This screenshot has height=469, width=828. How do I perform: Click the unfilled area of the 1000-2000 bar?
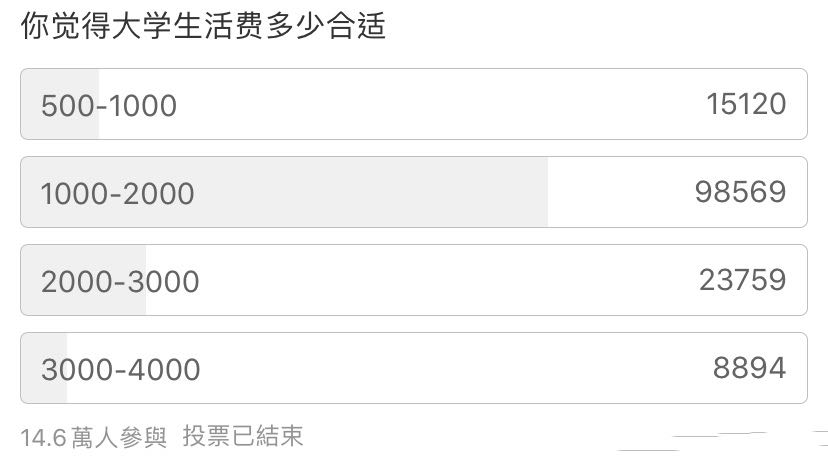[620, 192]
